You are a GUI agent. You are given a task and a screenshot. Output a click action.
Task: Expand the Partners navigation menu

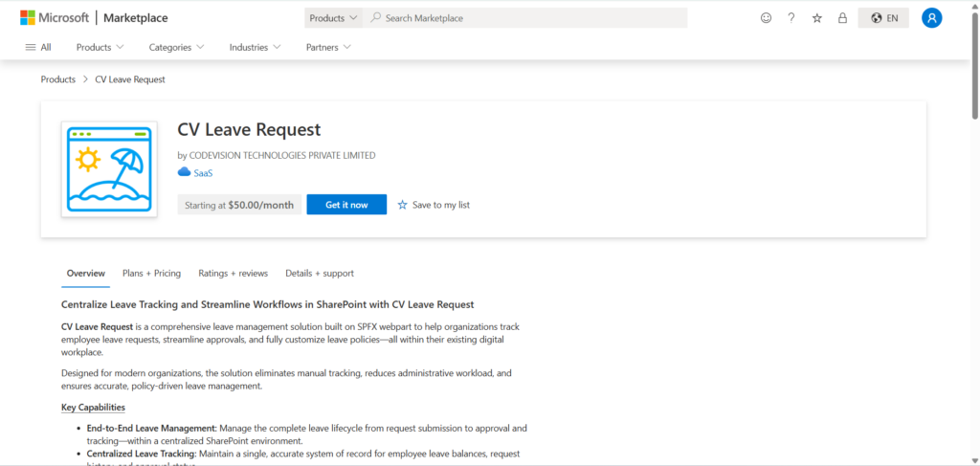329,47
